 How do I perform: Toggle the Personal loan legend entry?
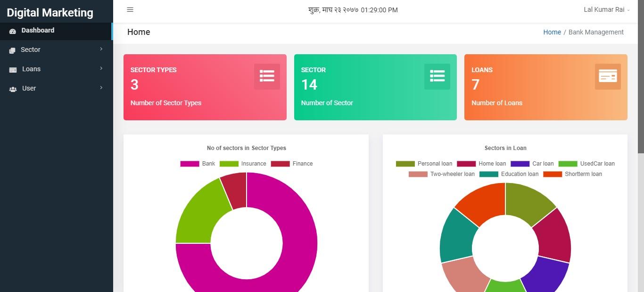tap(424, 164)
